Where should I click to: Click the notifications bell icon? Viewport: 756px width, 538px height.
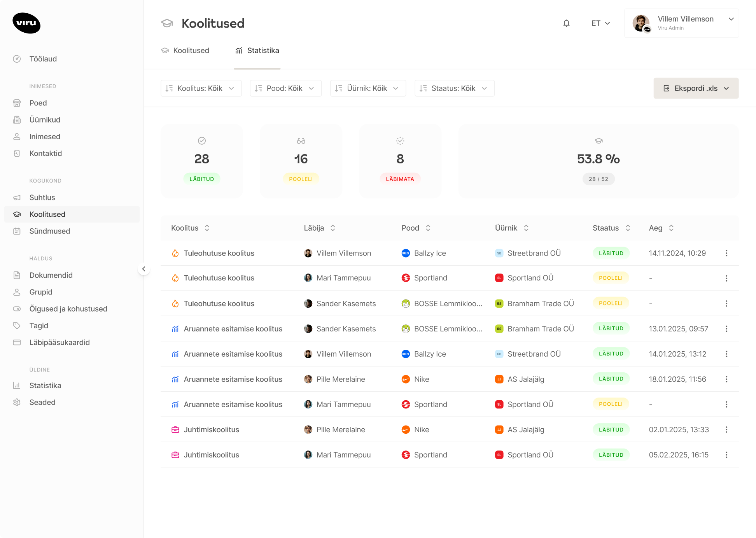click(x=566, y=23)
